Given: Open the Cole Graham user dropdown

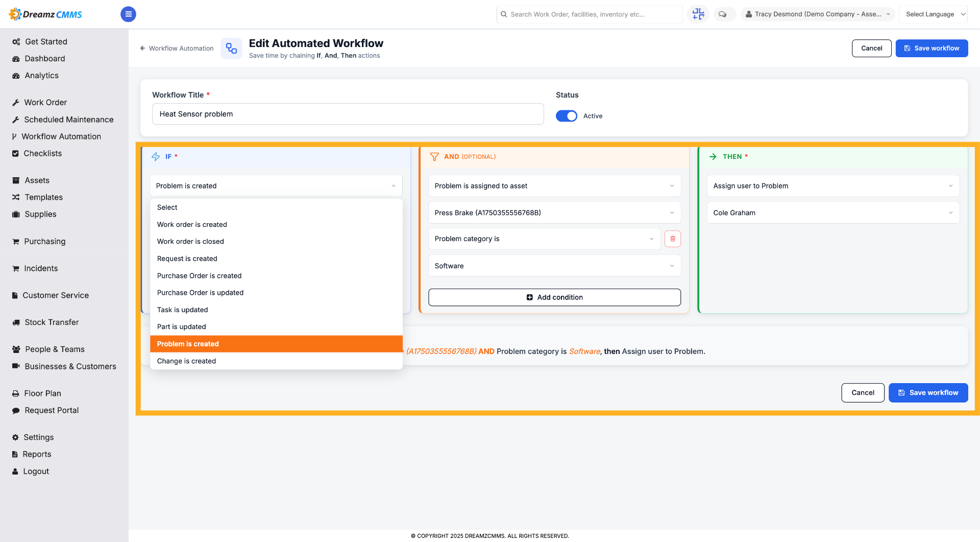Looking at the screenshot, I should (833, 213).
